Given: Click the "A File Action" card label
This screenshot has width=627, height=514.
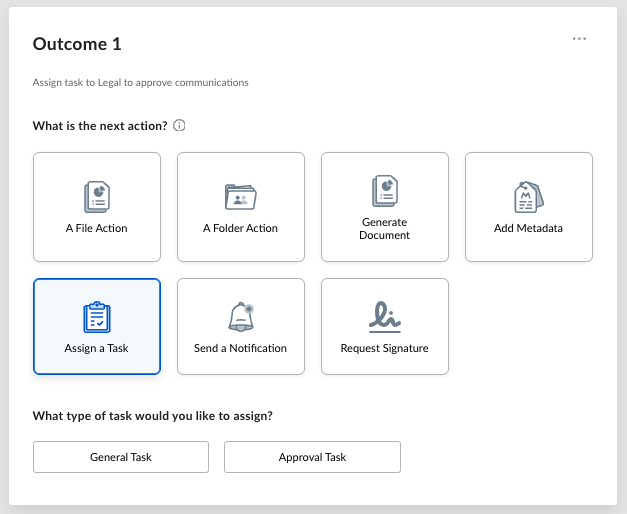Looking at the screenshot, I should [x=97, y=228].
